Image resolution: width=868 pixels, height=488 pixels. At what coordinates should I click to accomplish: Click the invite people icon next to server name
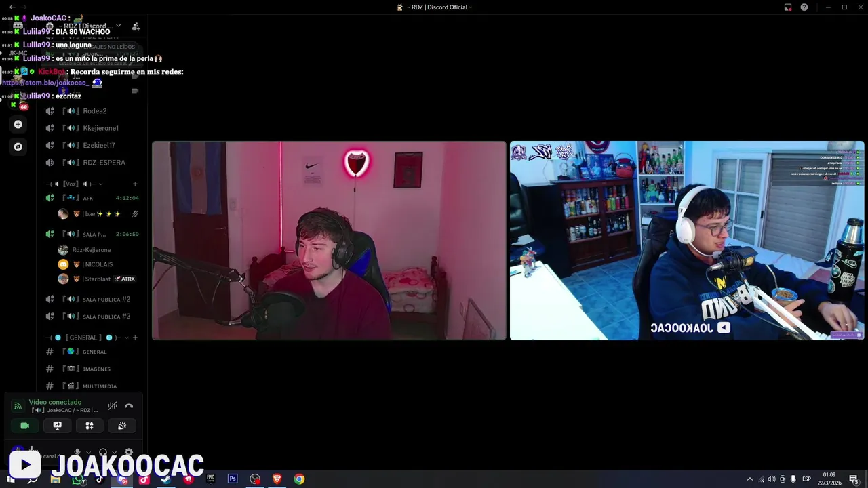[136, 26]
